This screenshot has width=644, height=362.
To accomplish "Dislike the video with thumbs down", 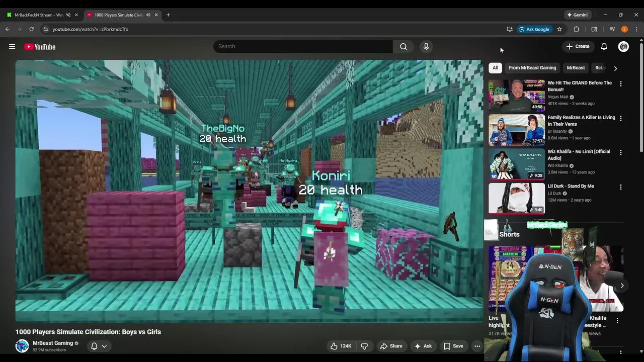I will point(364,346).
